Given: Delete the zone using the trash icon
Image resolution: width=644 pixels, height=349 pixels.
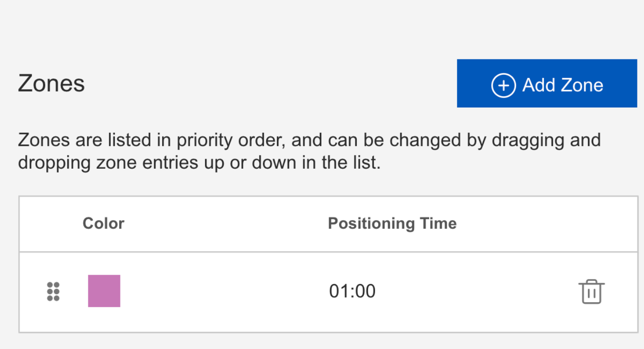Looking at the screenshot, I should tap(591, 292).
